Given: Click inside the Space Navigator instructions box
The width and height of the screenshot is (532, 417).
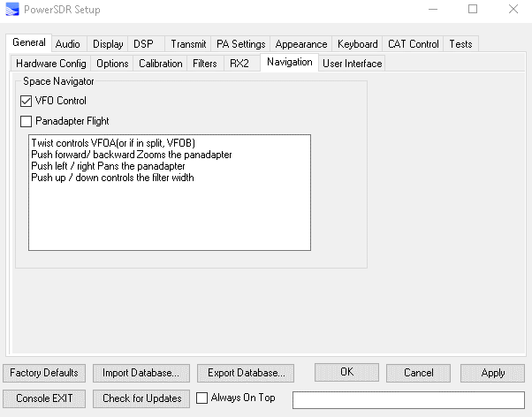Looking at the screenshot, I should click(170, 193).
